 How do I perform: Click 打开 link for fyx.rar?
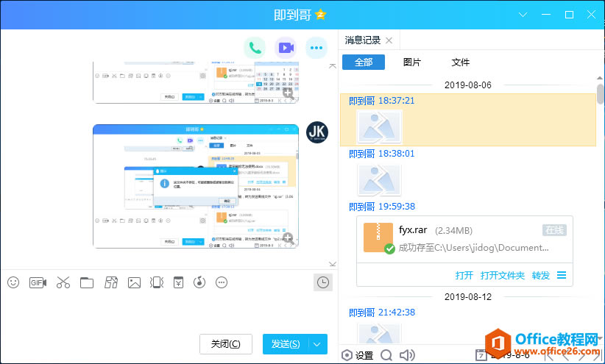coord(464,275)
